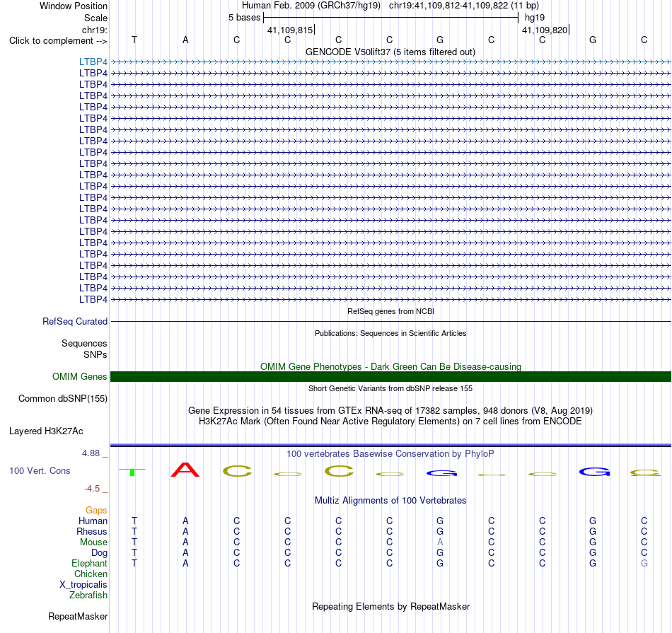The width and height of the screenshot is (672, 633).
Task: Click the 'RefSeq genes from NCBI' title
Action: (391, 312)
